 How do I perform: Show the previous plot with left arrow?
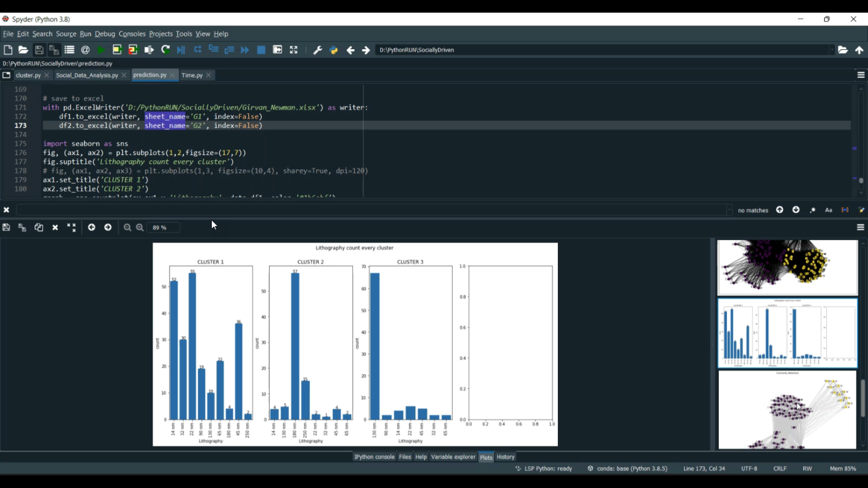point(91,228)
